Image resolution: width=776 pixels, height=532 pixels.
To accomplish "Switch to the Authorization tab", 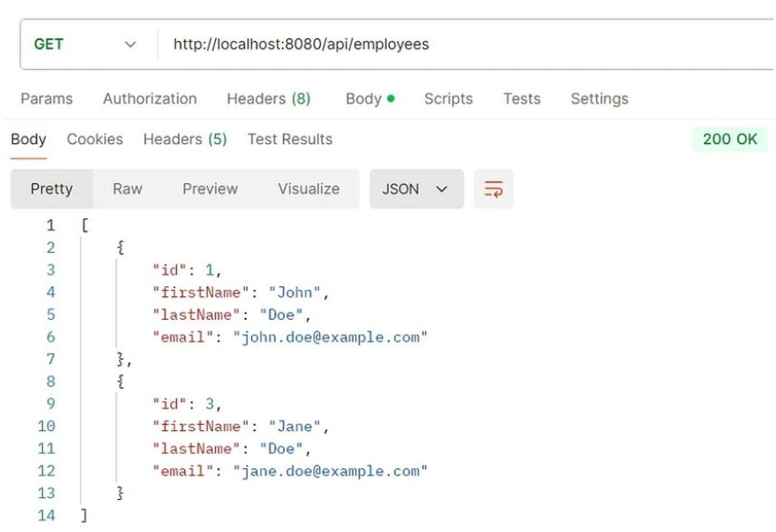I will (149, 99).
